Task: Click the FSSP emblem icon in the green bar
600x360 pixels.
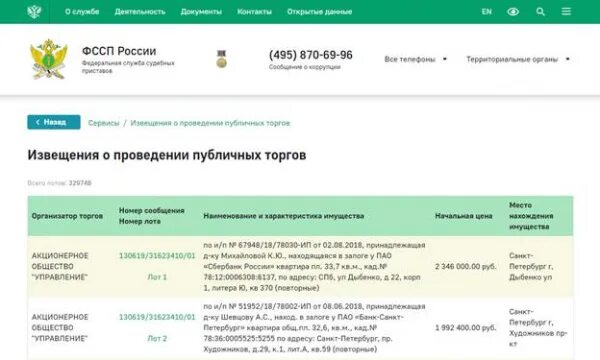Action: 34,11
